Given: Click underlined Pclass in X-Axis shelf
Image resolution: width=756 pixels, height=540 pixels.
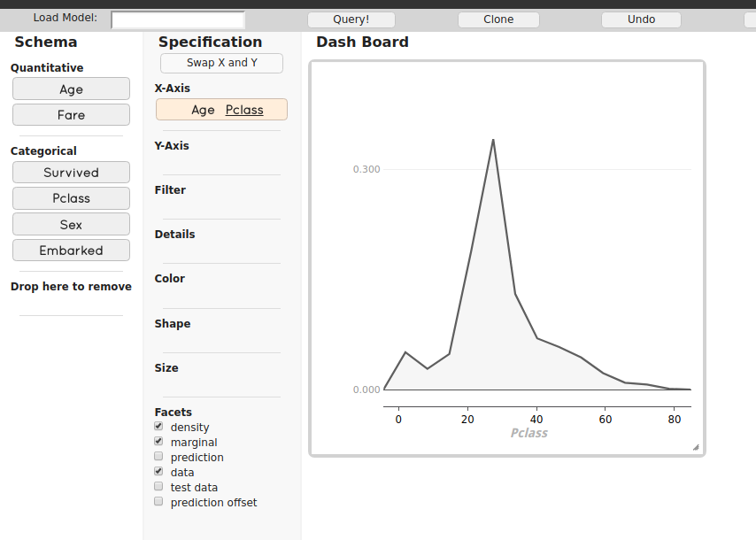Looking at the screenshot, I should point(244,110).
